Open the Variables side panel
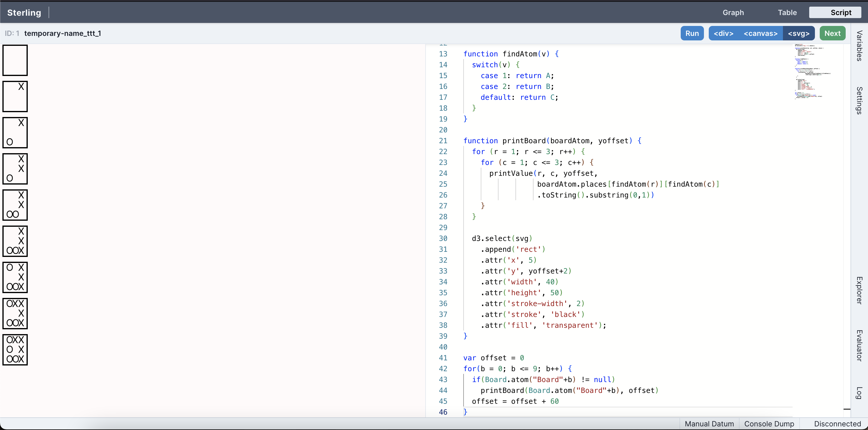The height and width of the screenshot is (430, 868). pos(859,46)
